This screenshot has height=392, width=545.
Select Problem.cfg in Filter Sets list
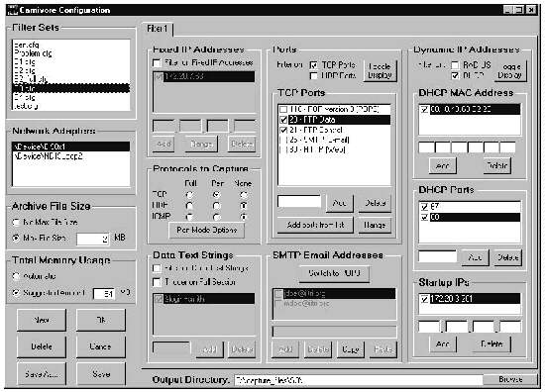(33, 53)
